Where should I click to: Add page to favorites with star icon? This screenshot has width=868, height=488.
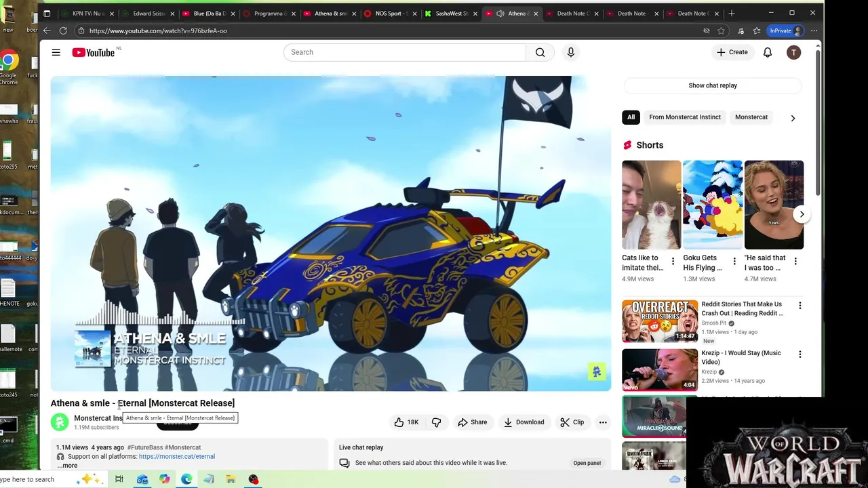(x=721, y=30)
